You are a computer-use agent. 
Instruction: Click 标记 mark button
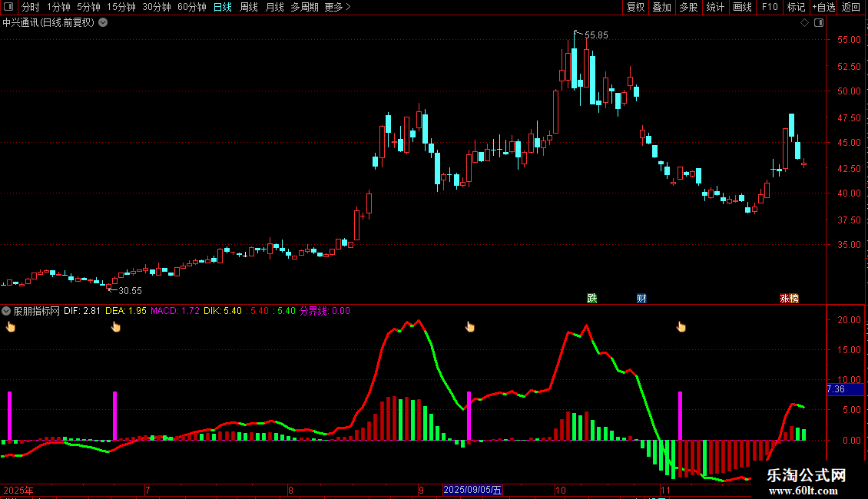(796, 7)
